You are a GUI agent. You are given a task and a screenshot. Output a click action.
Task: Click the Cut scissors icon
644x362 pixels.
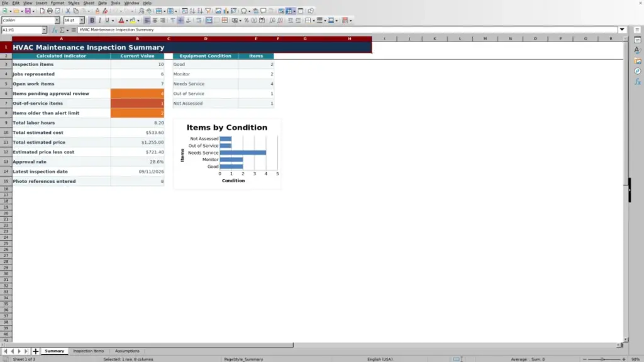(x=68, y=11)
